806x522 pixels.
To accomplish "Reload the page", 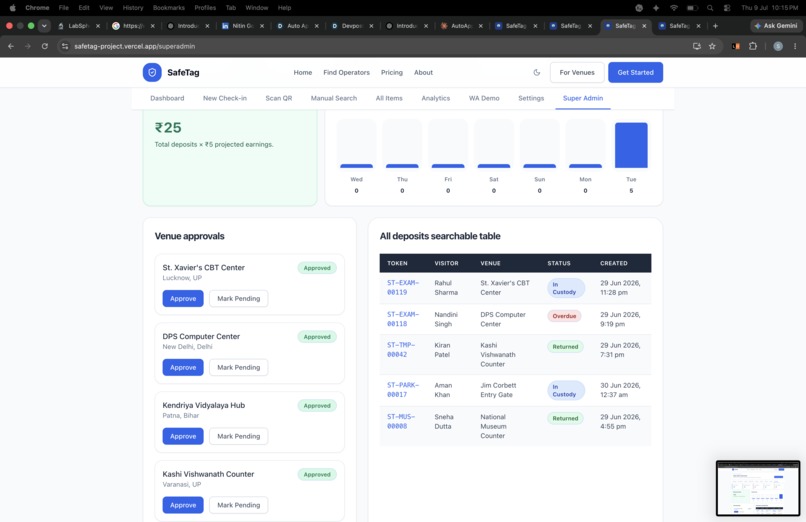I will point(45,46).
